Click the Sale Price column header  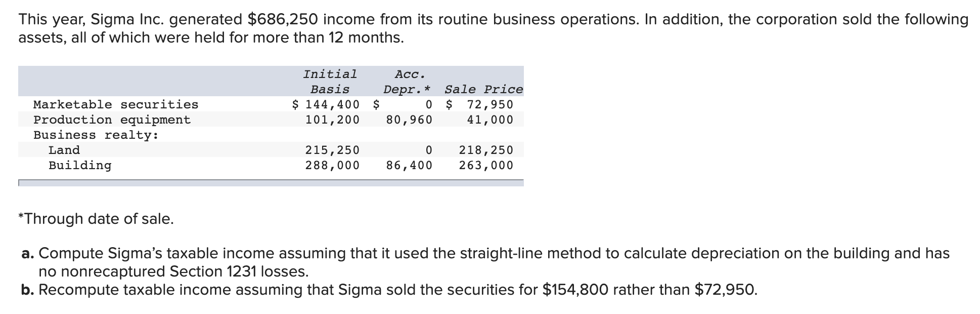click(x=484, y=90)
